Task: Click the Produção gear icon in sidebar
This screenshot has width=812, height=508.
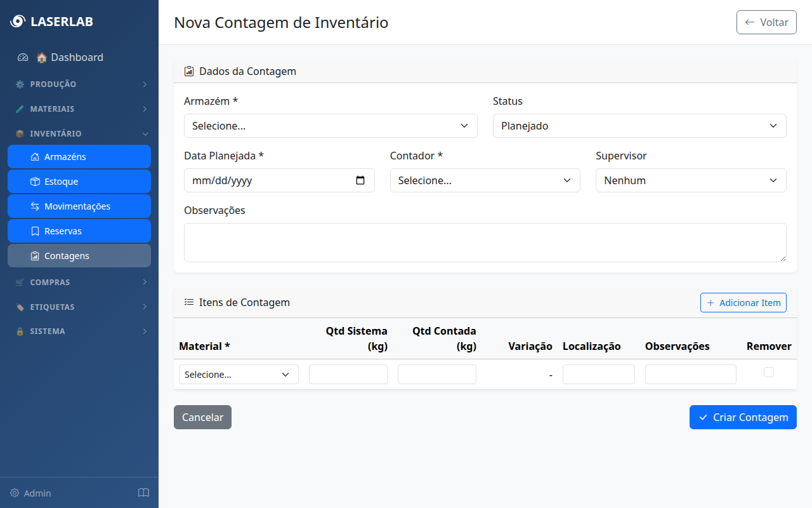Action: pyautogui.click(x=21, y=84)
